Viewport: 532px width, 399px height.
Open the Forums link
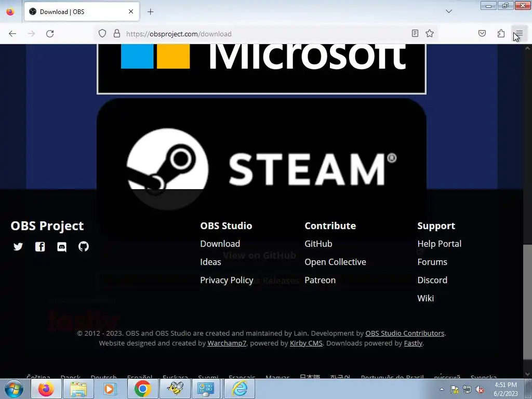pos(432,262)
